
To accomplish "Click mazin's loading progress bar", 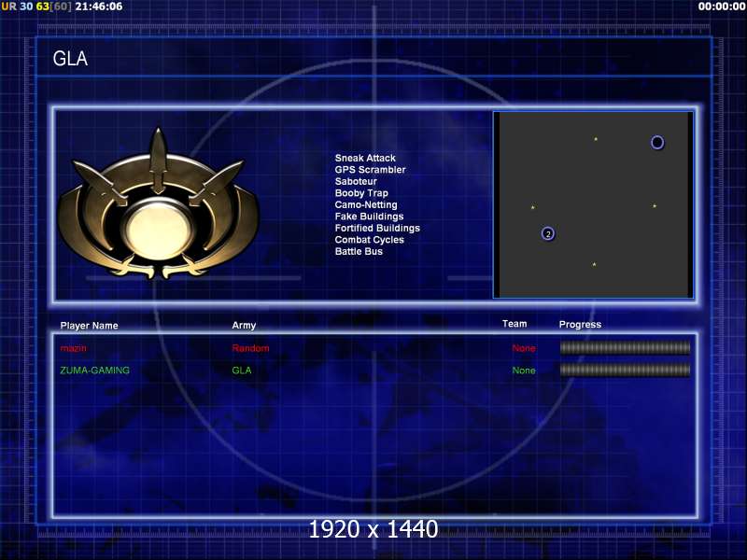I will (x=625, y=348).
